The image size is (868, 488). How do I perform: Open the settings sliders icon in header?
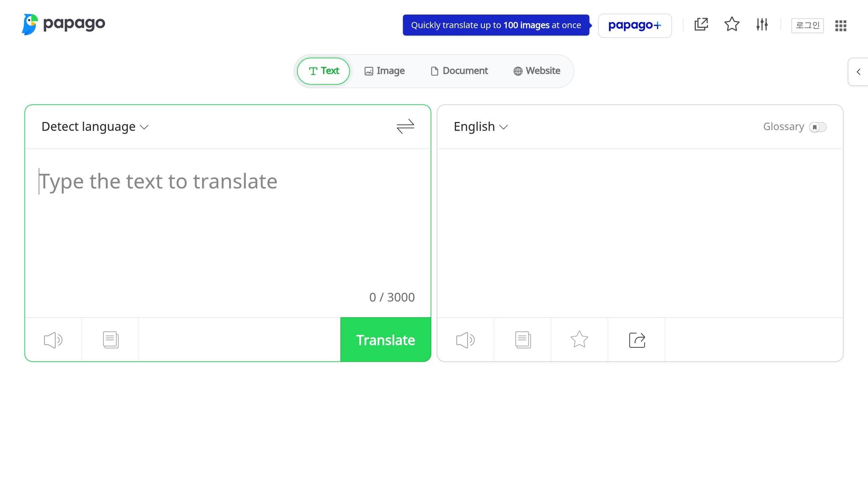(761, 25)
